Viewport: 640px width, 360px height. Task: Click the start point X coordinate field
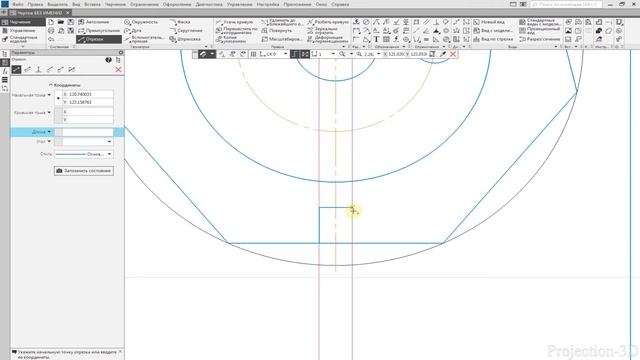point(87,94)
